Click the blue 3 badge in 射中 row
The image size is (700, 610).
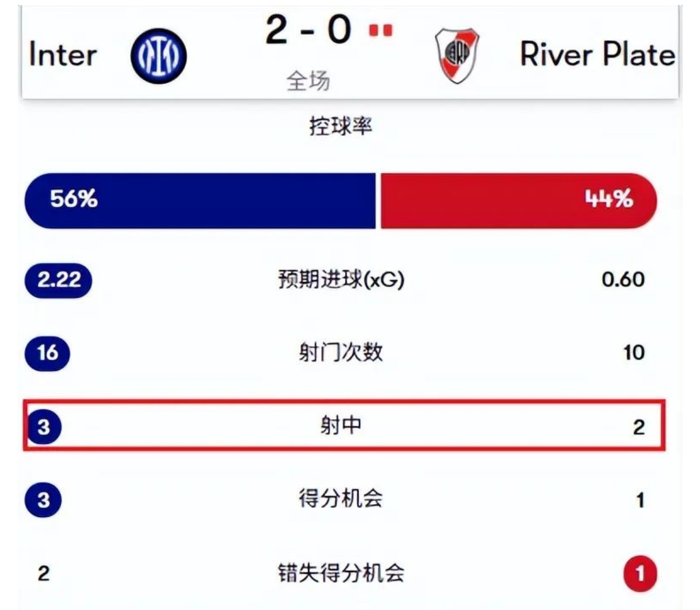tap(44, 427)
